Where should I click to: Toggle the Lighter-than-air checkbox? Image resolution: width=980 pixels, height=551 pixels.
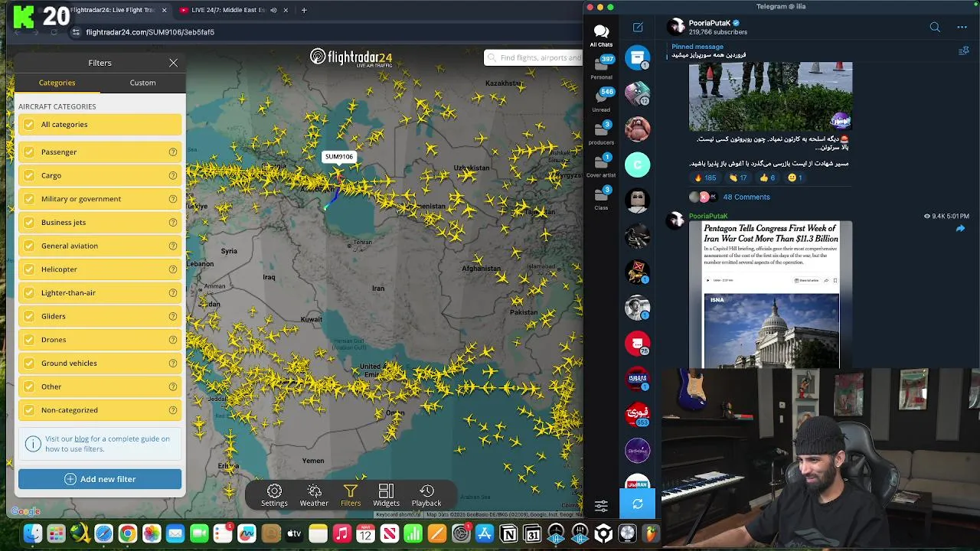[x=29, y=293]
